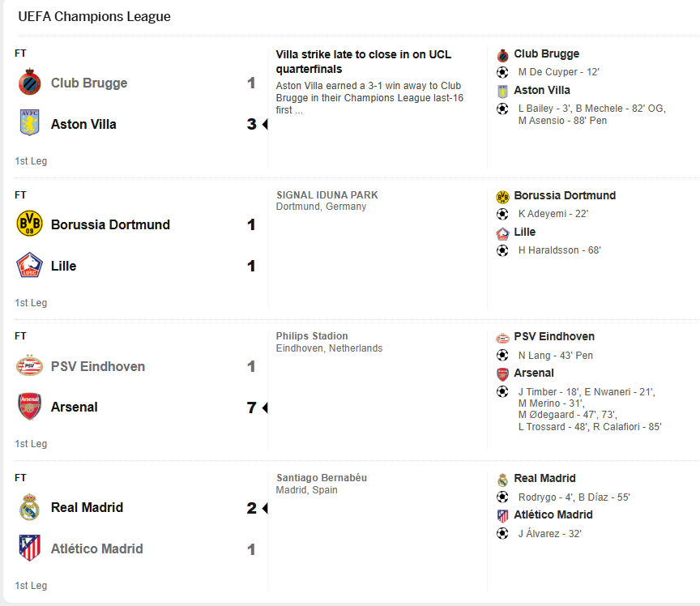Click the SIGNAL IDUNA PARK venue text
Image resolution: width=700 pixels, height=606 pixels.
[327, 195]
